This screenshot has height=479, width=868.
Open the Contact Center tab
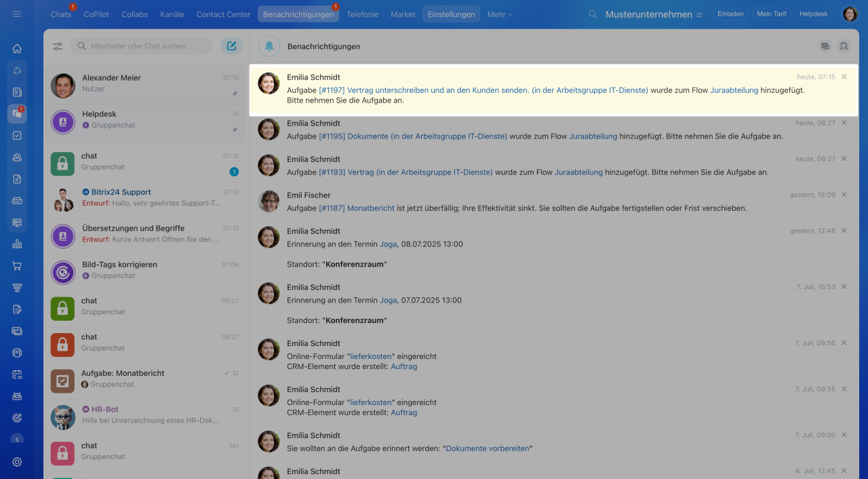(x=223, y=14)
